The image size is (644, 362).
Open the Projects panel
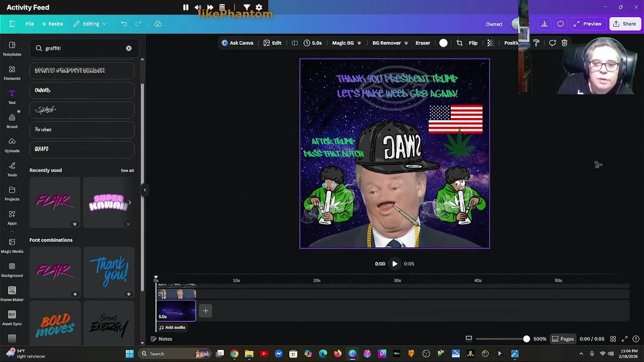click(12, 193)
